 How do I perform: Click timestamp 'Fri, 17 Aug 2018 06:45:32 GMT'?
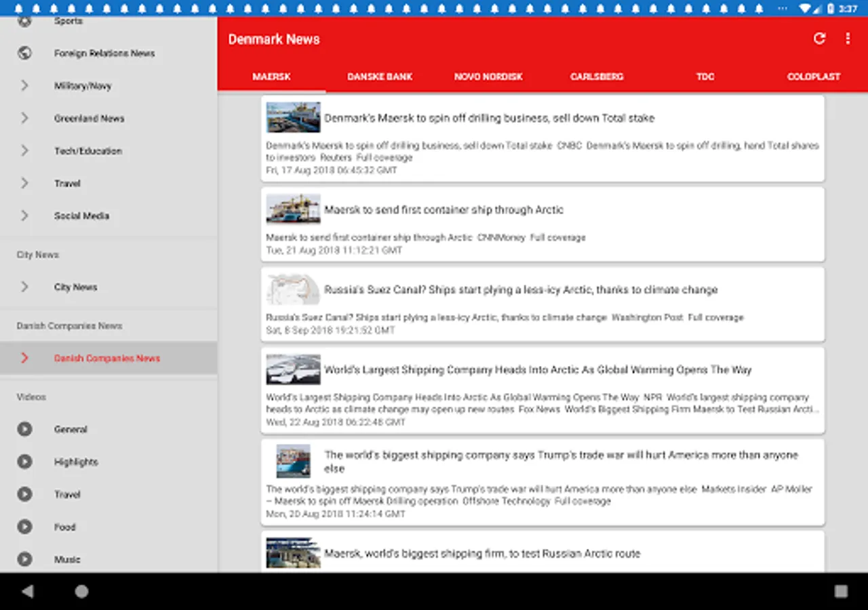pos(332,170)
